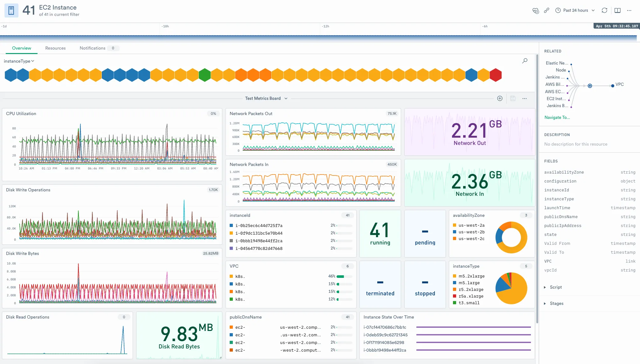Click the 2.36 GB Network In card
Viewport: 640px width, 364px height.
pos(470,183)
